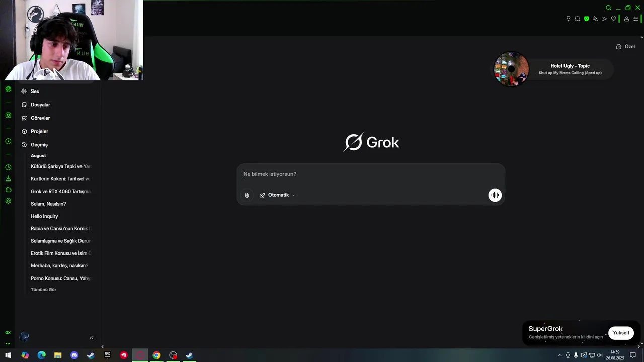This screenshot has height=362, width=644.
Task: Open chat 'Kürtlerin Kökeni: Tarihsel ve'
Action: pyautogui.click(x=61, y=179)
